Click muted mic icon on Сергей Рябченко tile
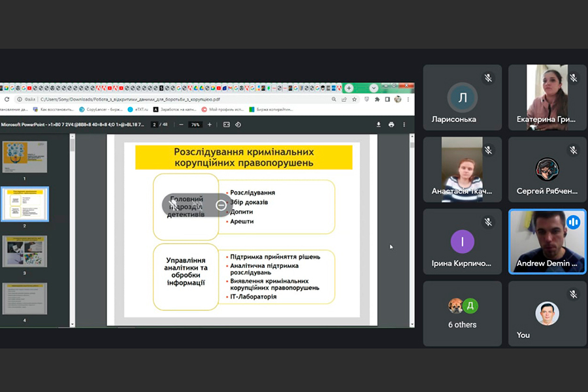Viewport: 588px width, 392px height. pos(573,150)
